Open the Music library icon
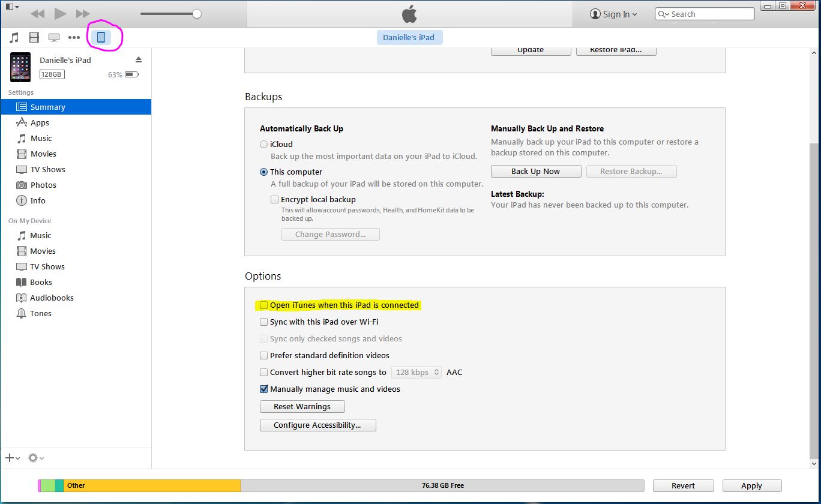 pyautogui.click(x=14, y=38)
